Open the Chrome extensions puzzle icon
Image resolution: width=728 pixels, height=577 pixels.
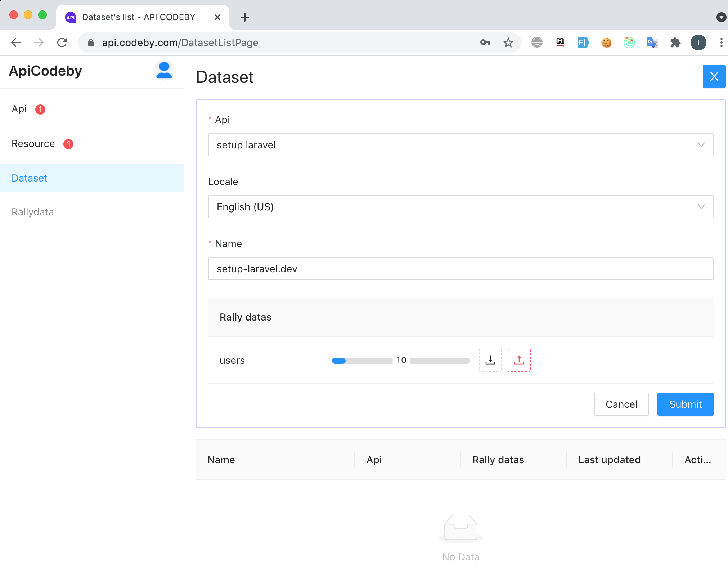[675, 43]
